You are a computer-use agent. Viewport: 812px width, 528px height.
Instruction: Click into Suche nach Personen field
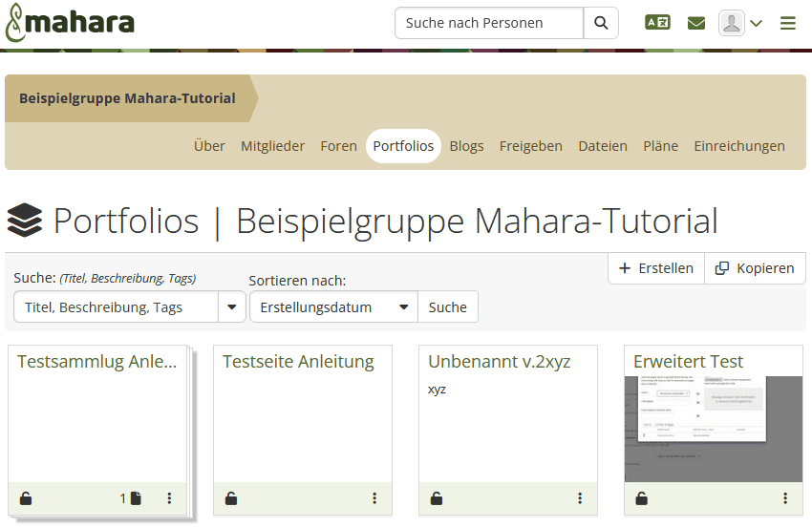point(489,23)
